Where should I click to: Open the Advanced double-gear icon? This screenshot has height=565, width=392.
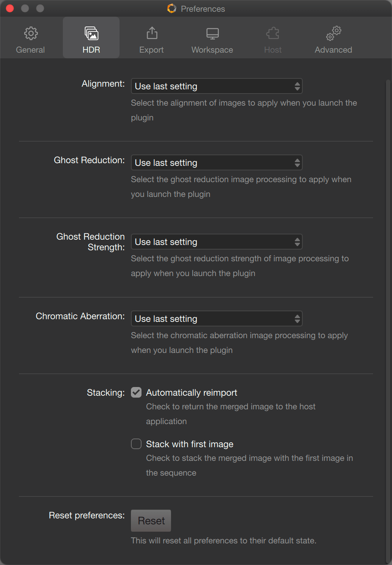point(333,33)
